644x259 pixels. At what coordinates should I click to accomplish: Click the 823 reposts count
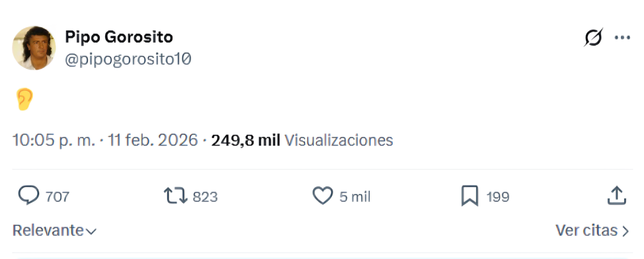(x=205, y=196)
